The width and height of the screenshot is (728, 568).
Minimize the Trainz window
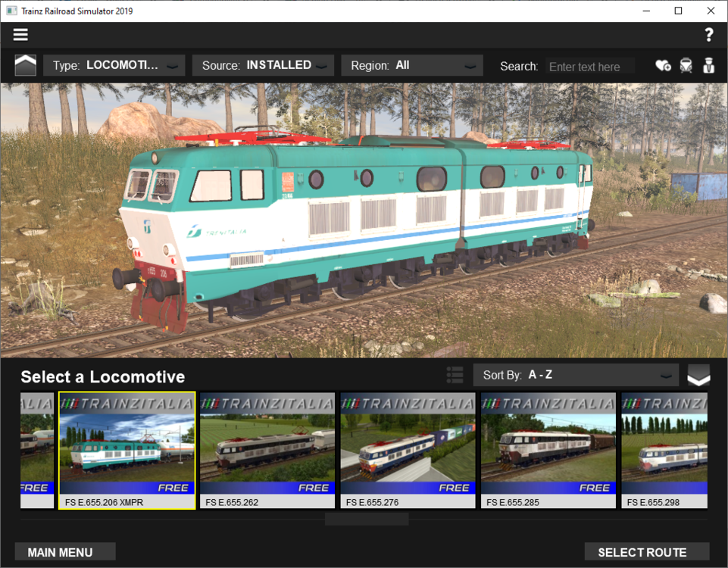pyautogui.click(x=646, y=11)
